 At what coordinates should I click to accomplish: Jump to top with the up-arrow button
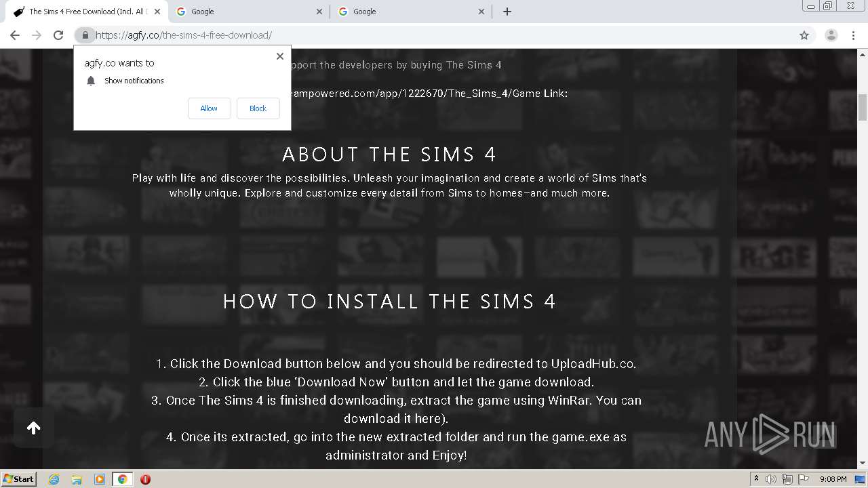tap(34, 428)
